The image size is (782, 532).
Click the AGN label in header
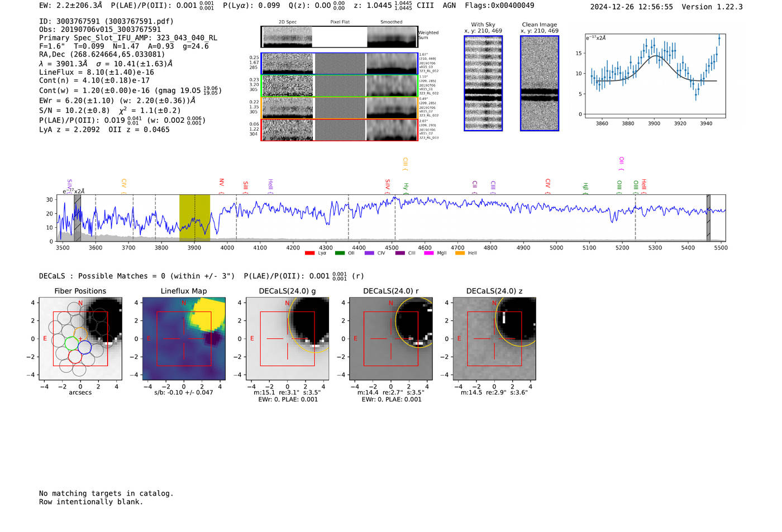tap(449, 6)
